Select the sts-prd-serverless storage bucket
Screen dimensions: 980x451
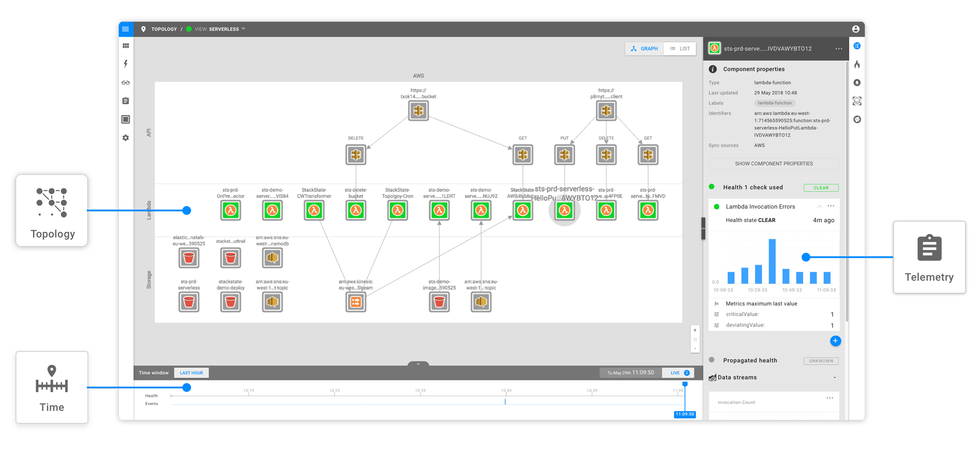click(189, 302)
